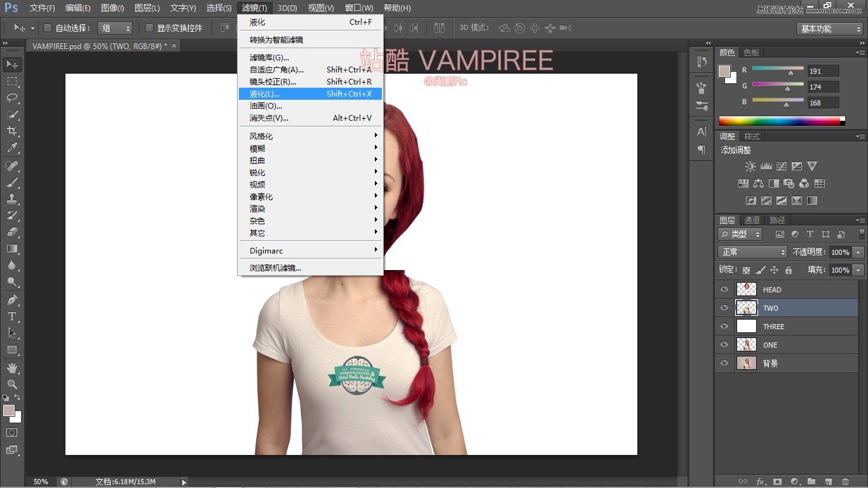Select the Dodge tool
Viewport: 868px width, 488px height.
click(12, 281)
